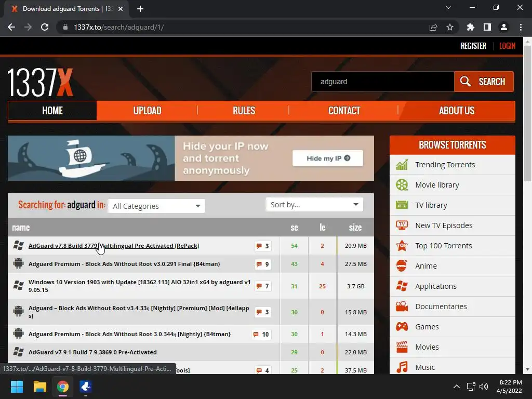Click the network icon in system tray
532x399 pixels.
click(471, 387)
